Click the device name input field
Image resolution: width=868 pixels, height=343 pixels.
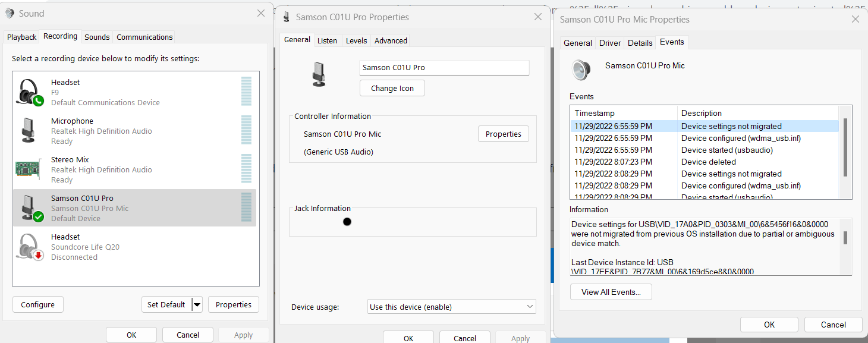pyautogui.click(x=444, y=68)
